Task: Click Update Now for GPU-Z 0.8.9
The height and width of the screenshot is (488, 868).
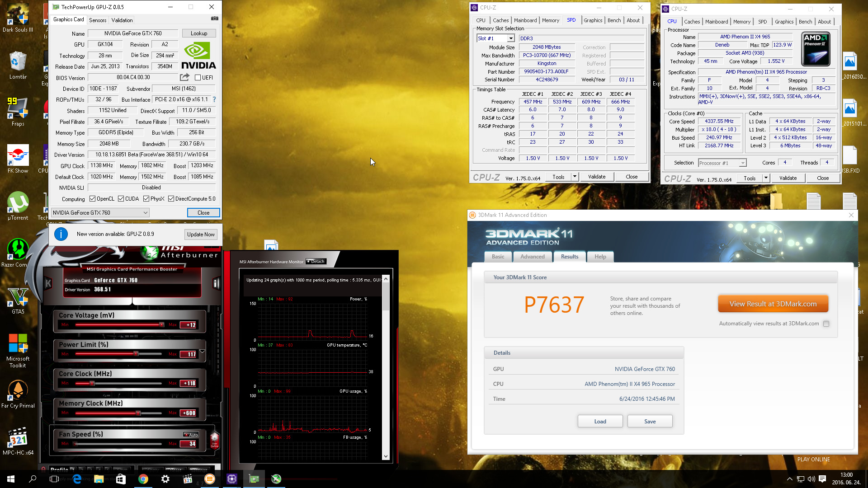Action: [201, 235]
